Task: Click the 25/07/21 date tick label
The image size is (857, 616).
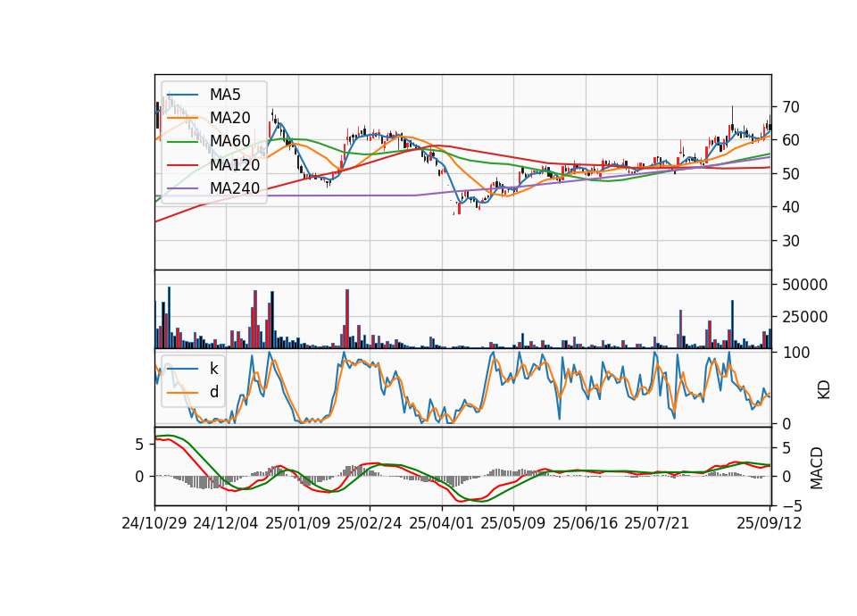Action: click(657, 523)
